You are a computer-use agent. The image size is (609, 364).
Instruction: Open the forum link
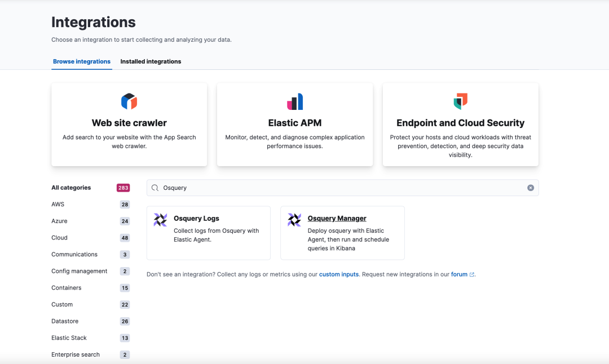(459, 274)
